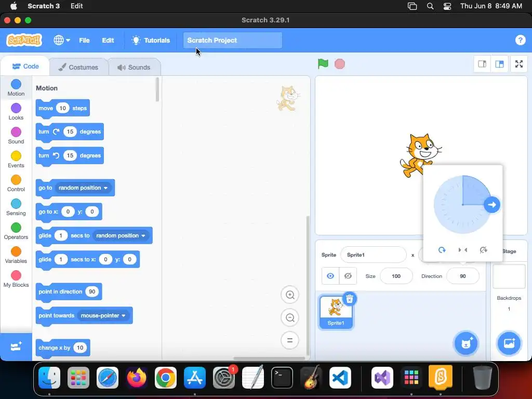Choose a new sprite button
532x399 pixels.
[466, 343]
